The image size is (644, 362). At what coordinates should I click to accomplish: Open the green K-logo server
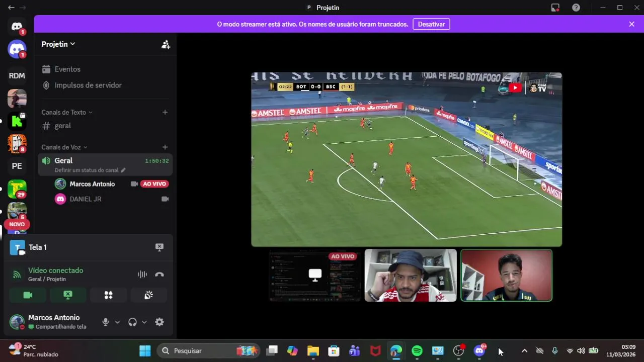(x=17, y=121)
